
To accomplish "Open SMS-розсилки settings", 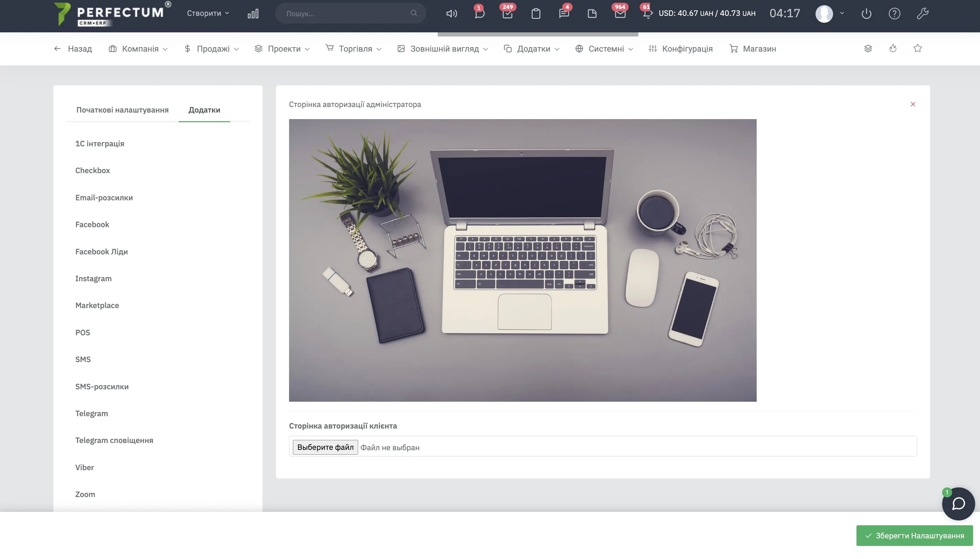I will click(x=102, y=387).
